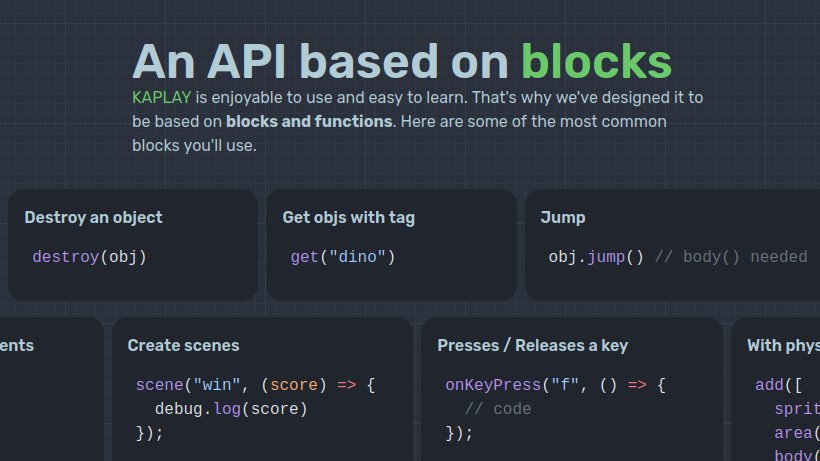Click the debug.log(score) code line

231,409
